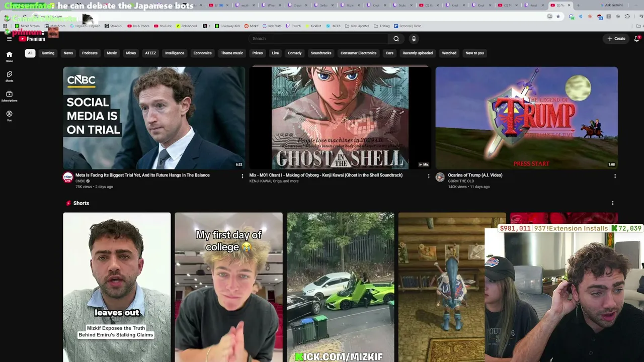This screenshot has width=644, height=362.
Task: Select the Gaming filter chip
Action: click(48, 53)
